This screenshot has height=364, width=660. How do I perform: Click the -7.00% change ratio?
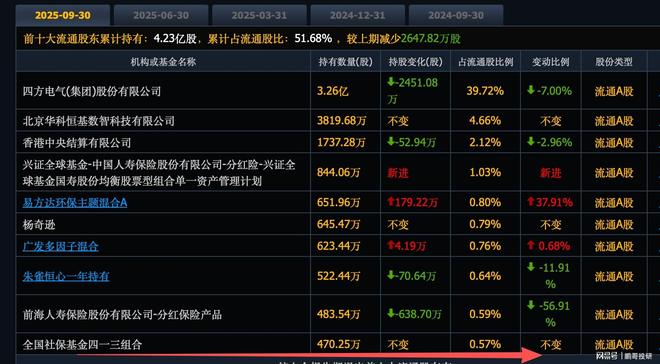(550, 91)
